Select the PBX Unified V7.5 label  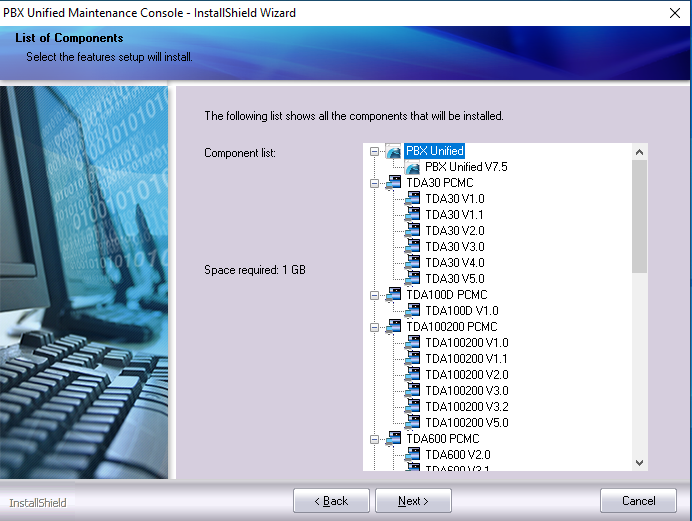466,167
